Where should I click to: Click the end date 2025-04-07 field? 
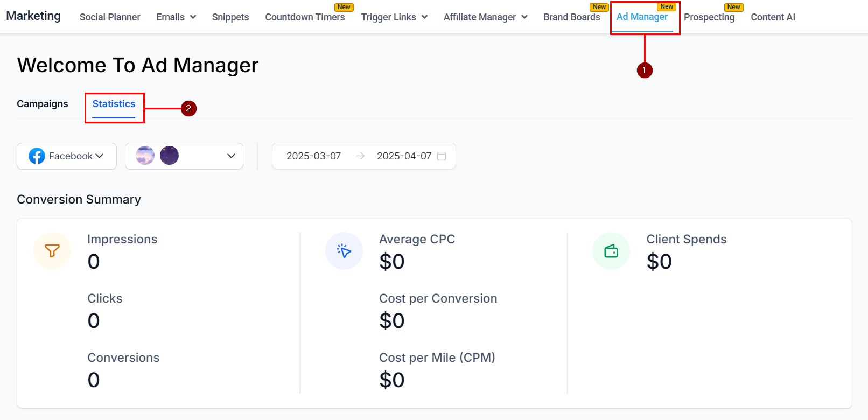(x=404, y=156)
